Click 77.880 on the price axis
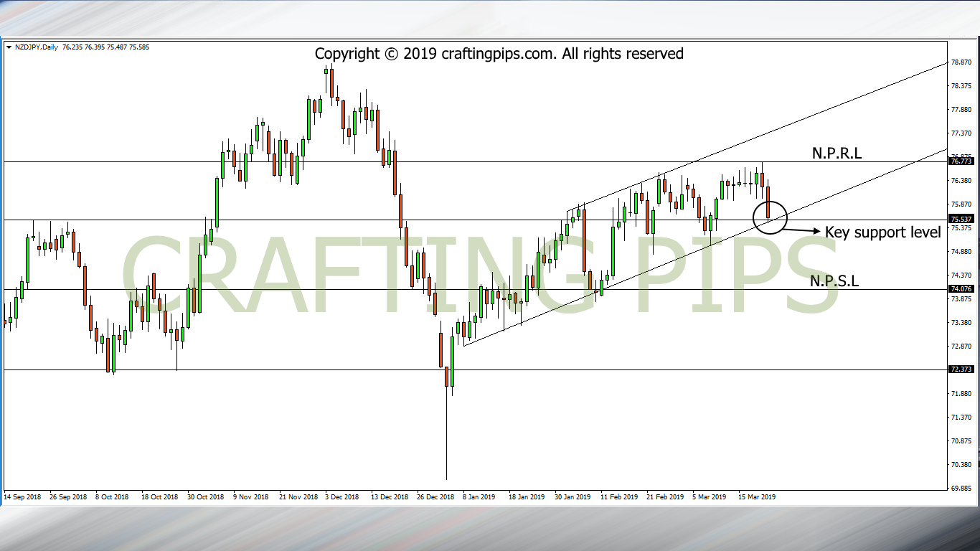 tap(961, 110)
